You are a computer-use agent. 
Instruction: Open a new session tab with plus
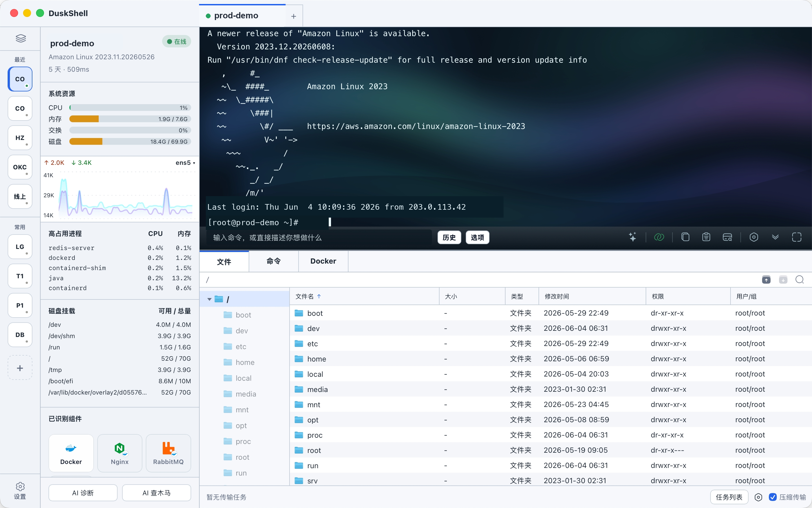click(x=294, y=16)
